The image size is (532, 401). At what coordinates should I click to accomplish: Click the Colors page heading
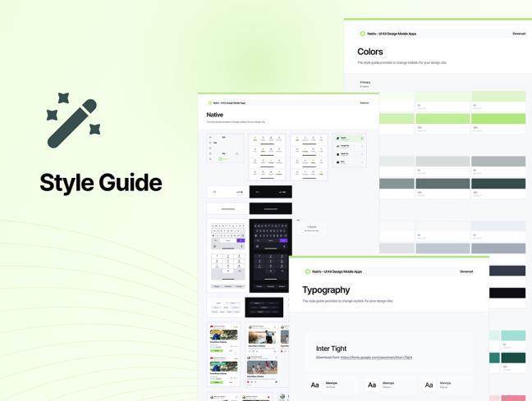(370, 52)
